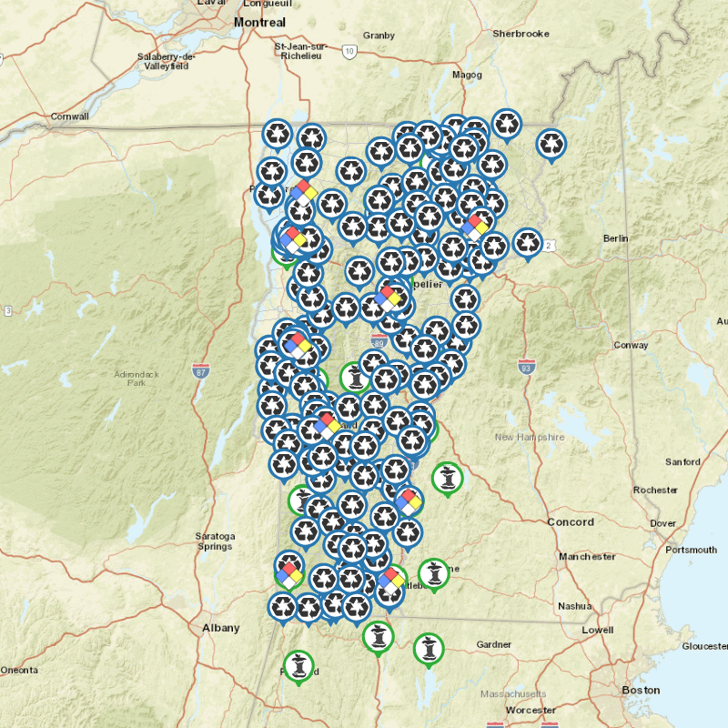Click the isolated northeasternmost recycling marker
728x728 pixels.
551,144
